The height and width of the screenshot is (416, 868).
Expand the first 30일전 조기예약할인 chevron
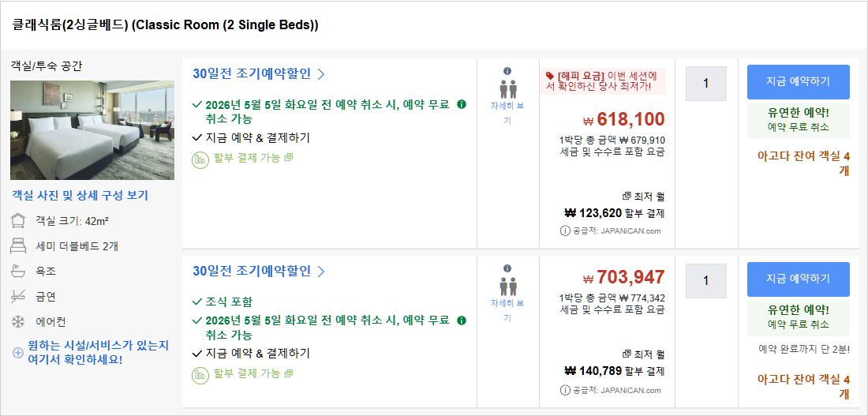[320, 74]
